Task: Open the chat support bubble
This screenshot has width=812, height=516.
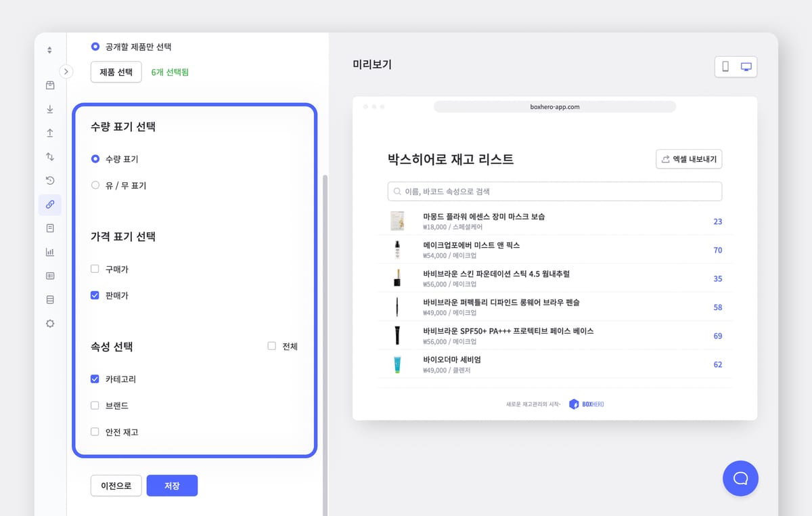Action: tap(740, 478)
